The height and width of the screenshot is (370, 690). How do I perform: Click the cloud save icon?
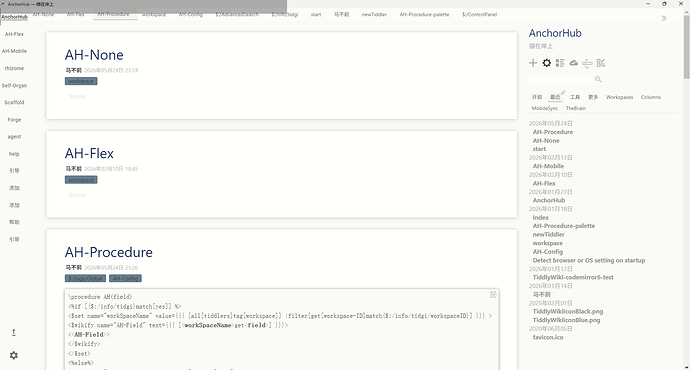[573, 63]
